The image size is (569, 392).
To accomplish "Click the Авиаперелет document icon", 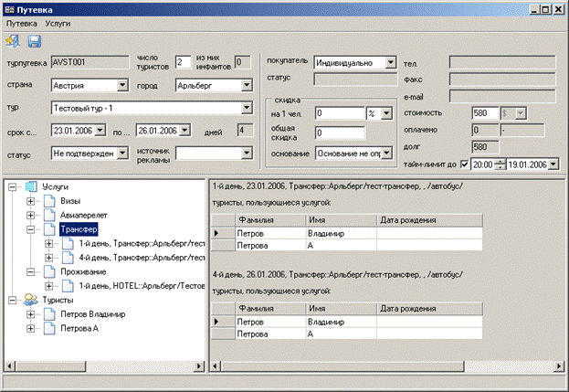I will [x=49, y=216].
